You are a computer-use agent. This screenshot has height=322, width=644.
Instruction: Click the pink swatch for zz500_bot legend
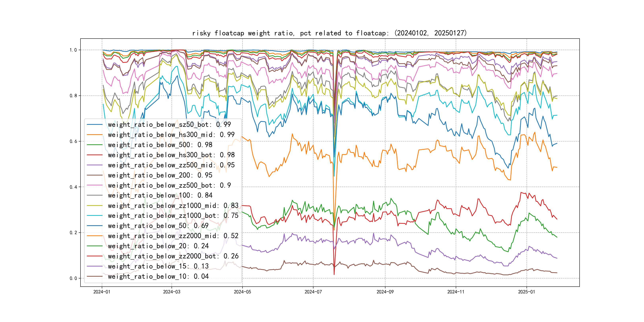coord(95,185)
